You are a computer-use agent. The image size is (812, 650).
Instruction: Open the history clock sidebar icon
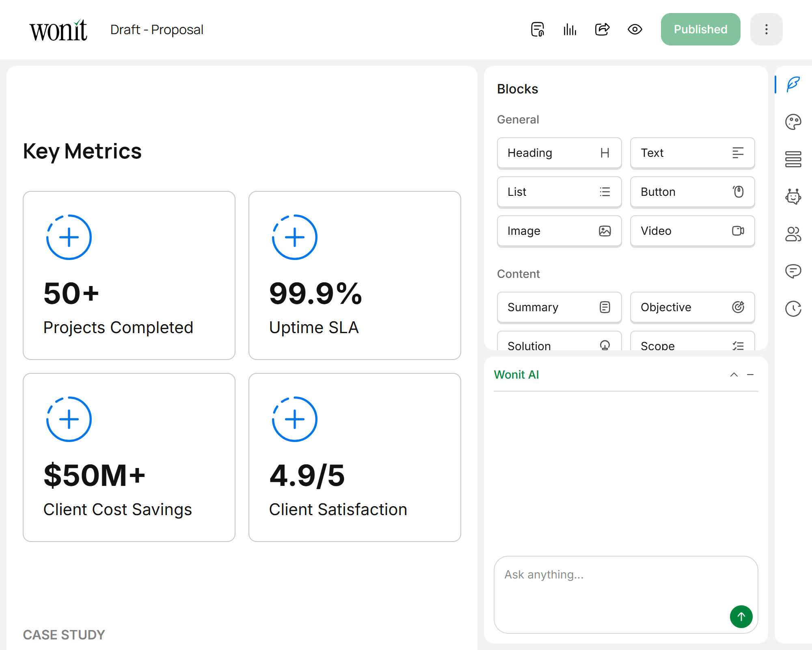click(793, 309)
